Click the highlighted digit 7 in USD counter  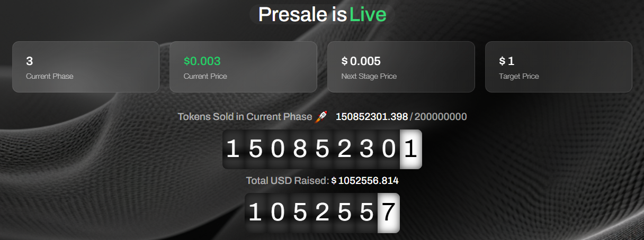coord(389,213)
